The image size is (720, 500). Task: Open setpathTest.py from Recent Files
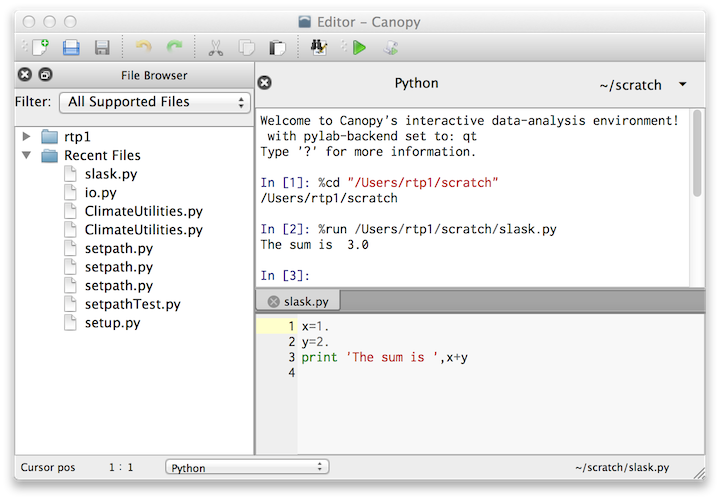pyautogui.click(x=132, y=304)
